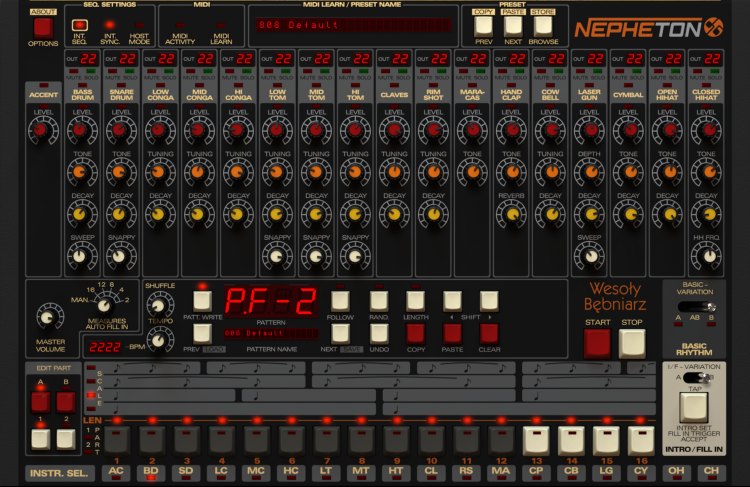
Task: Select the BD instrument tab
Action: pyautogui.click(x=152, y=472)
